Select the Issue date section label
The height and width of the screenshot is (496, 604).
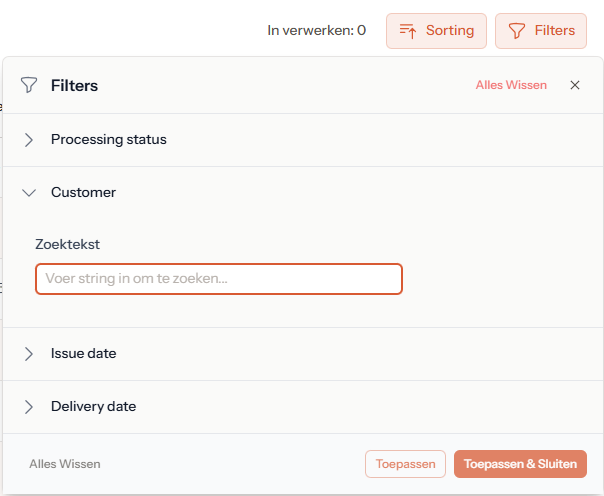click(x=84, y=354)
